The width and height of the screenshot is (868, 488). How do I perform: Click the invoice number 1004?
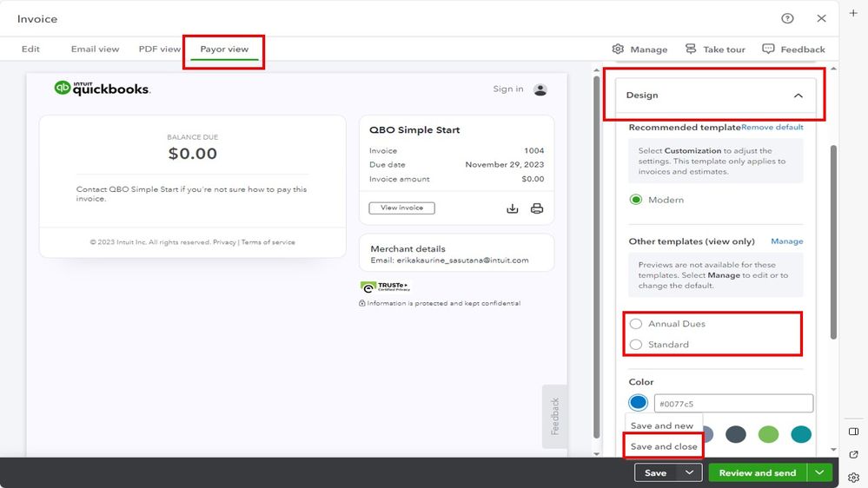tap(534, 150)
